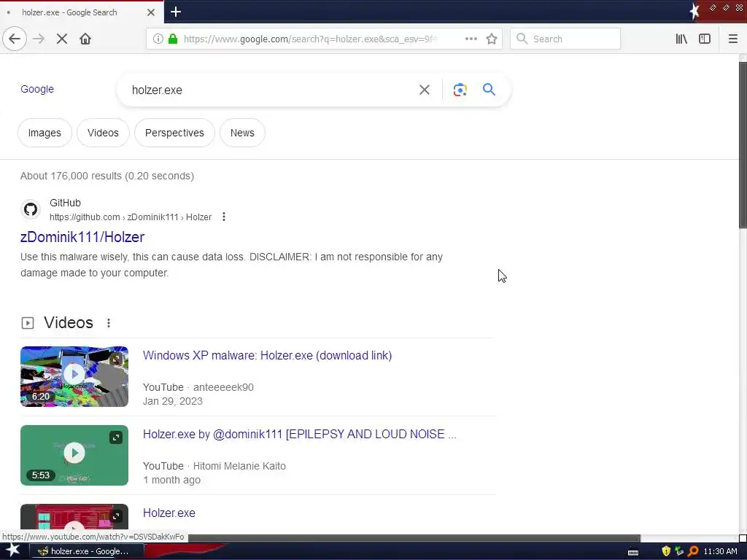Open Windows XP malware: Holzer.exe video link
The width and height of the screenshot is (747, 560).
click(267, 356)
